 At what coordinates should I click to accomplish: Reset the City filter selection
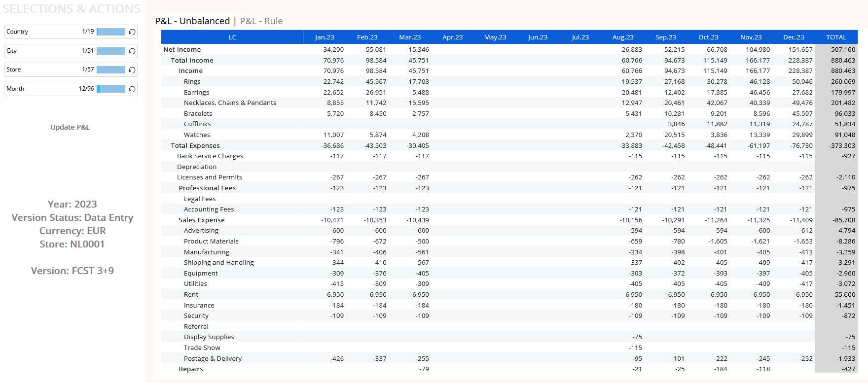click(x=132, y=51)
